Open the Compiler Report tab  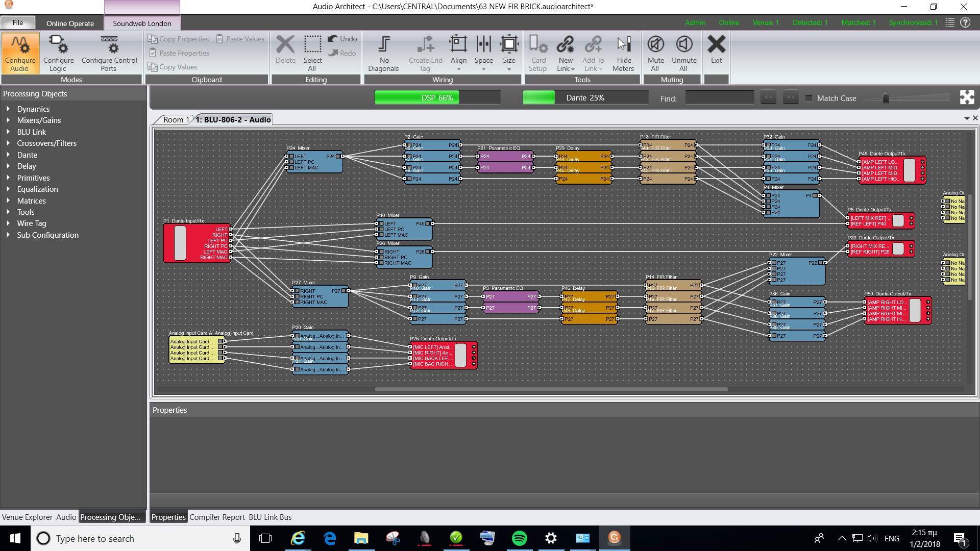[217, 517]
